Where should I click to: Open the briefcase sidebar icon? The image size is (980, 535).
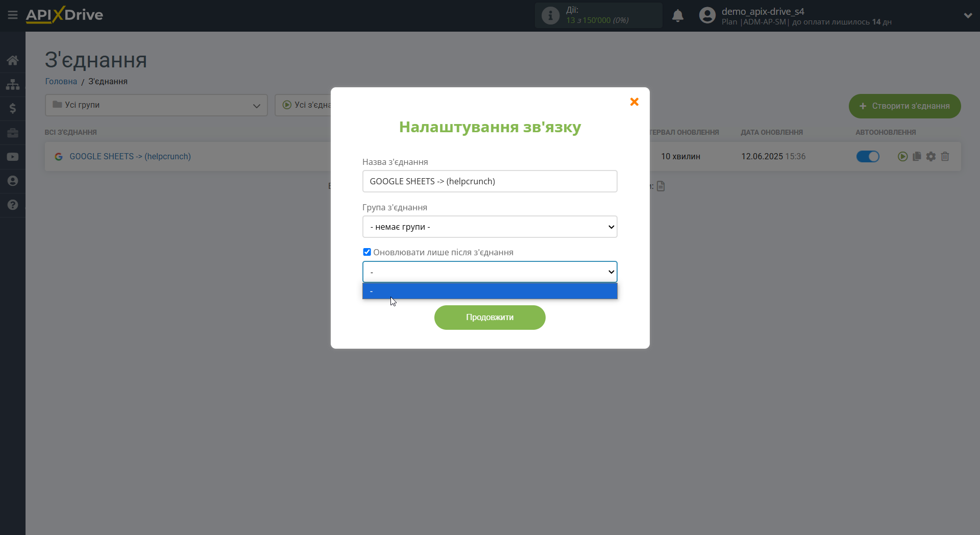click(13, 133)
